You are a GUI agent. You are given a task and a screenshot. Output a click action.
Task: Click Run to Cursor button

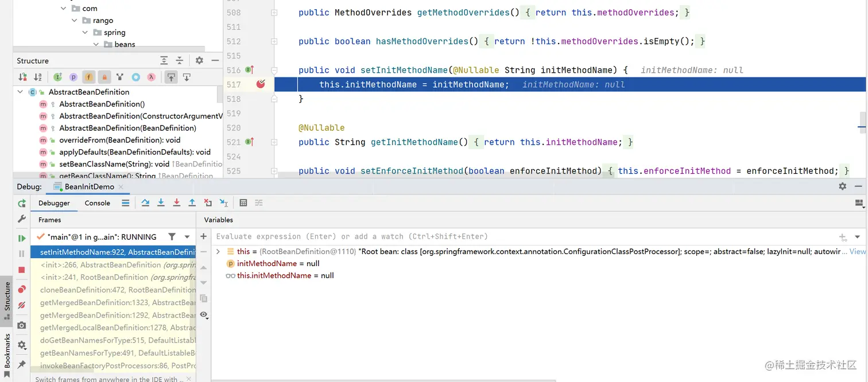click(x=224, y=203)
